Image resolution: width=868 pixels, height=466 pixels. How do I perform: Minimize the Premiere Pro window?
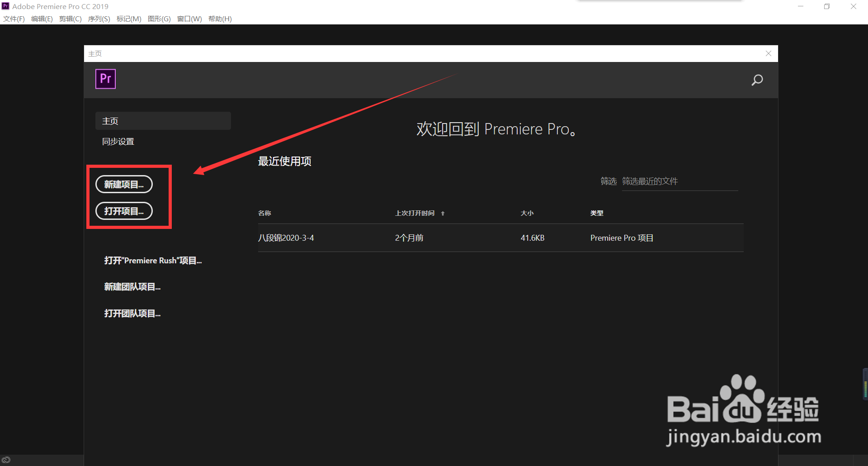(x=801, y=6)
